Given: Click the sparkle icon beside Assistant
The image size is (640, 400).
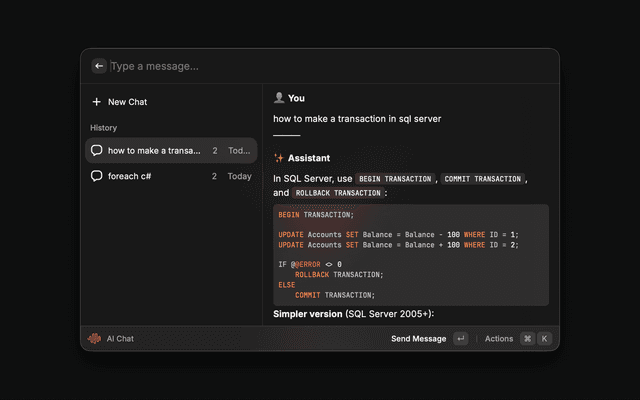Looking at the screenshot, I should coord(279,158).
